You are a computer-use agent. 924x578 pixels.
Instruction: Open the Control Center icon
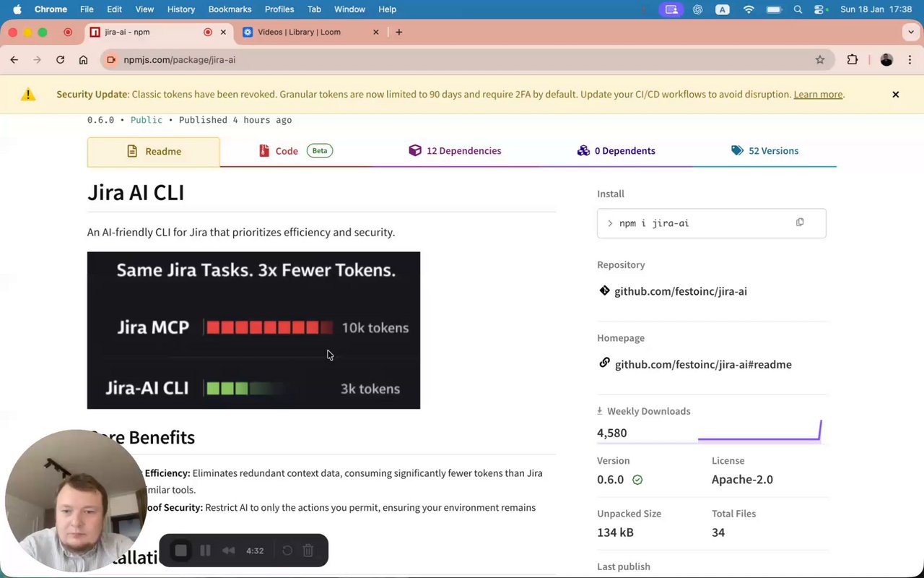[x=820, y=9]
